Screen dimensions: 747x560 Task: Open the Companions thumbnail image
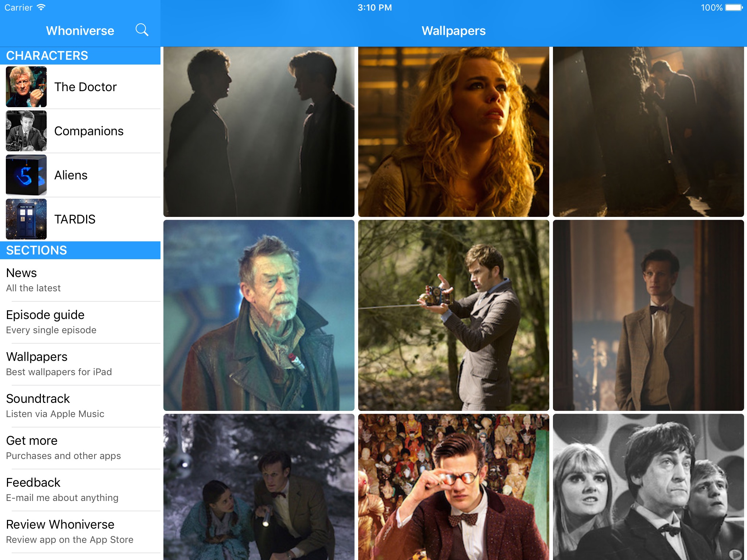click(x=26, y=131)
